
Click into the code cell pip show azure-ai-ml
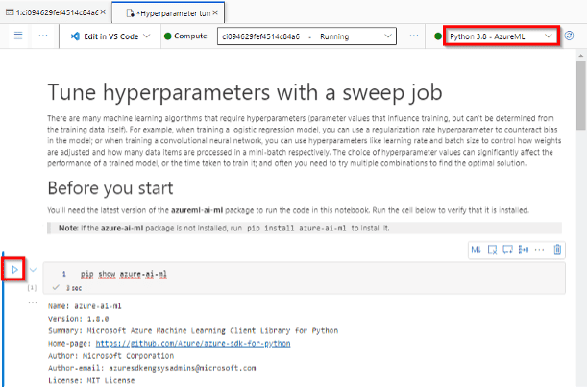pyautogui.click(x=305, y=274)
